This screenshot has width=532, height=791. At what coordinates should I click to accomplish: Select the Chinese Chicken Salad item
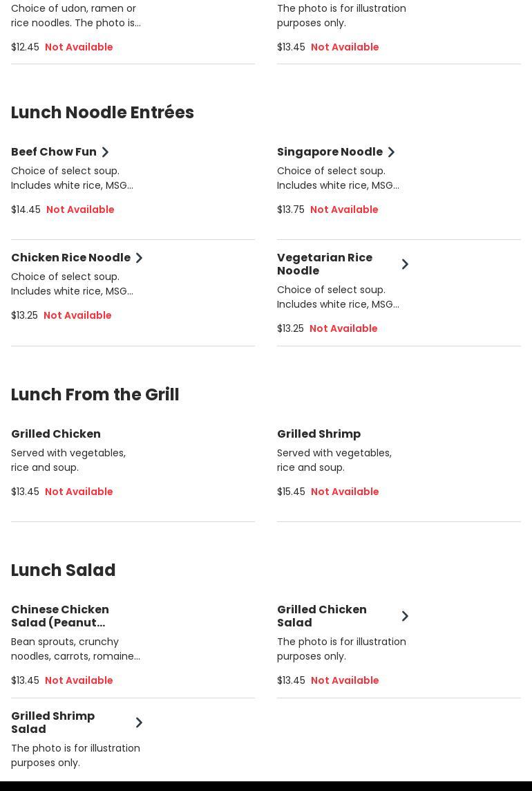click(60, 616)
